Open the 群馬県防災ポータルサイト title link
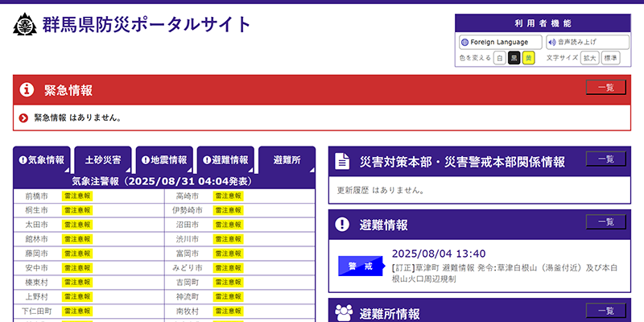The width and height of the screenshot is (644, 322). point(147,25)
